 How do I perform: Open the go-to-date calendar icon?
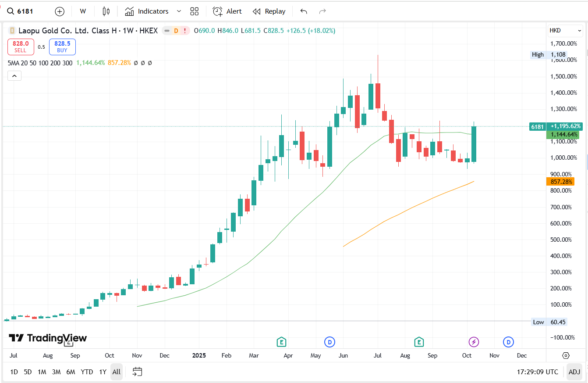click(x=138, y=372)
